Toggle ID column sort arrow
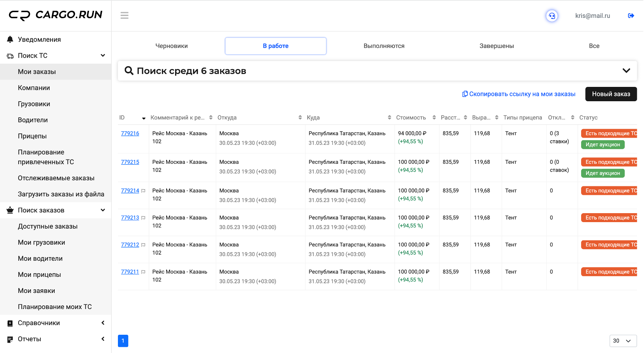Screen dimensions: 644x353 coord(144,118)
